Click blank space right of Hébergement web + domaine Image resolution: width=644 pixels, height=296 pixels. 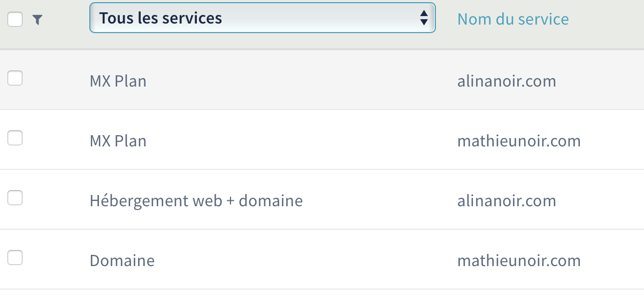pyautogui.click(x=374, y=201)
